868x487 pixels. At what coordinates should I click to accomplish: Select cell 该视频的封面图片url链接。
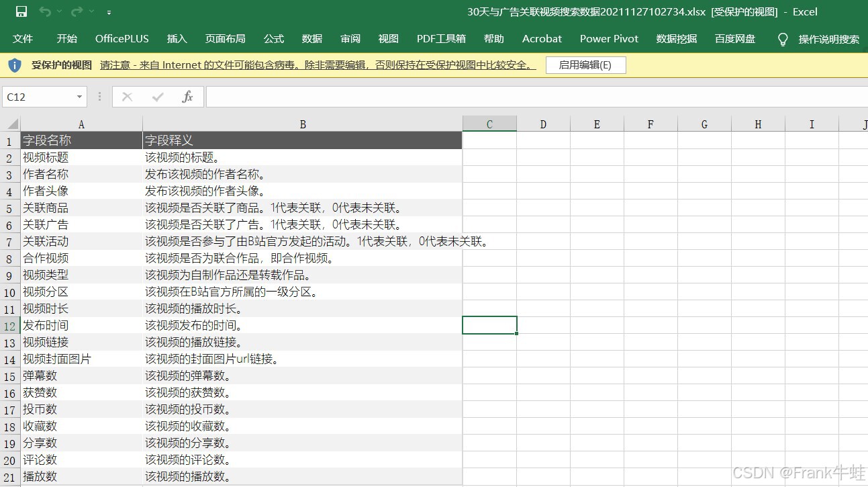point(303,359)
